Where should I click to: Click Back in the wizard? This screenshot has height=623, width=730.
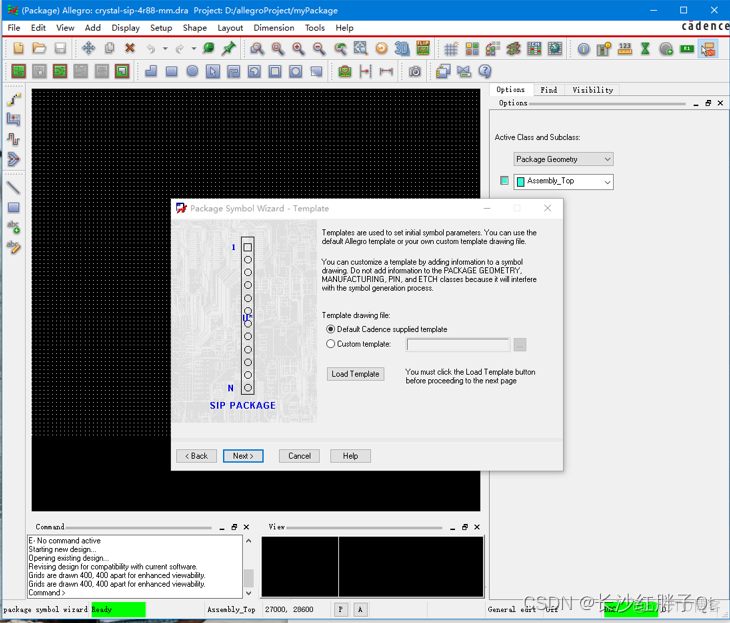[196, 456]
